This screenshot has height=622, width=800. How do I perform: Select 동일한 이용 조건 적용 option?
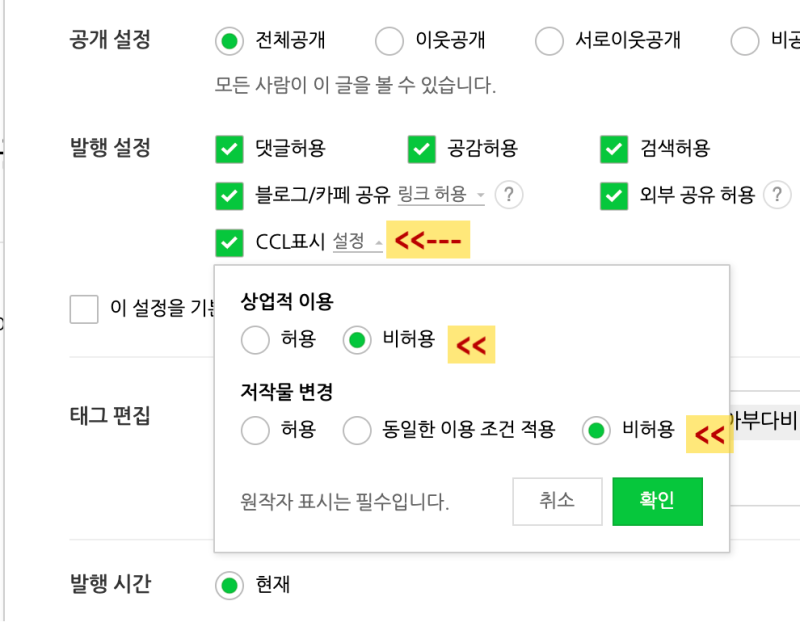click(357, 431)
